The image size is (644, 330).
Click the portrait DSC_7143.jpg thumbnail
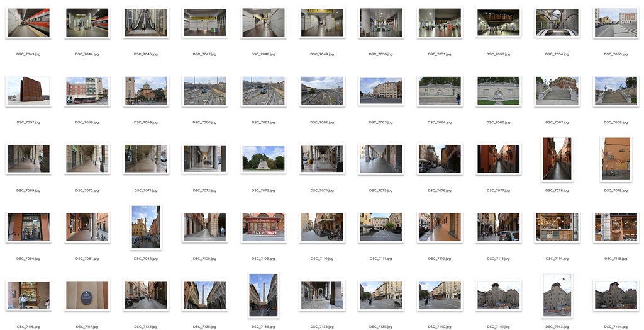pos(557,295)
